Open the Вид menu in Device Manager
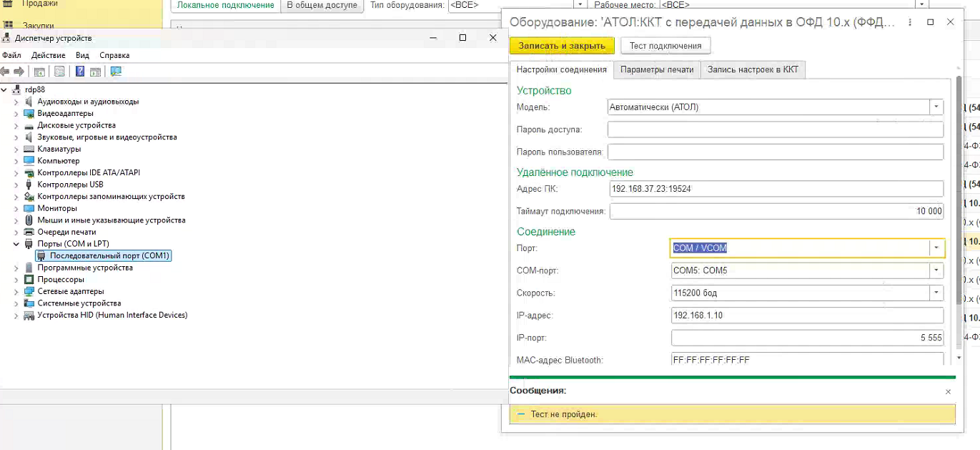The image size is (980, 450). 82,55
